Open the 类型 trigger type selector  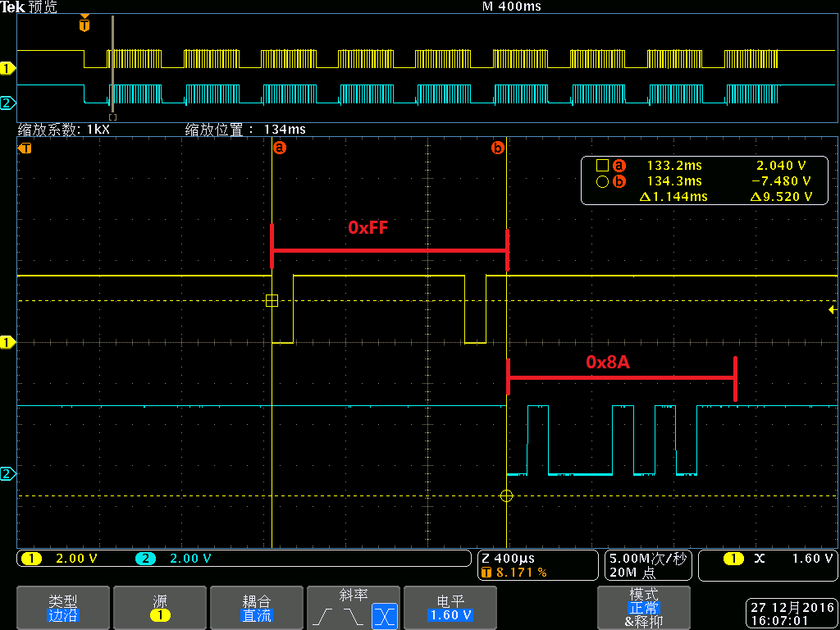tap(62, 608)
